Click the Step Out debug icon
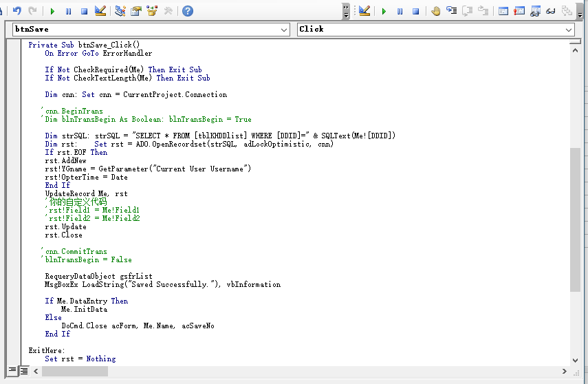Image resolution: width=588 pixels, height=384 pixels. [483, 11]
